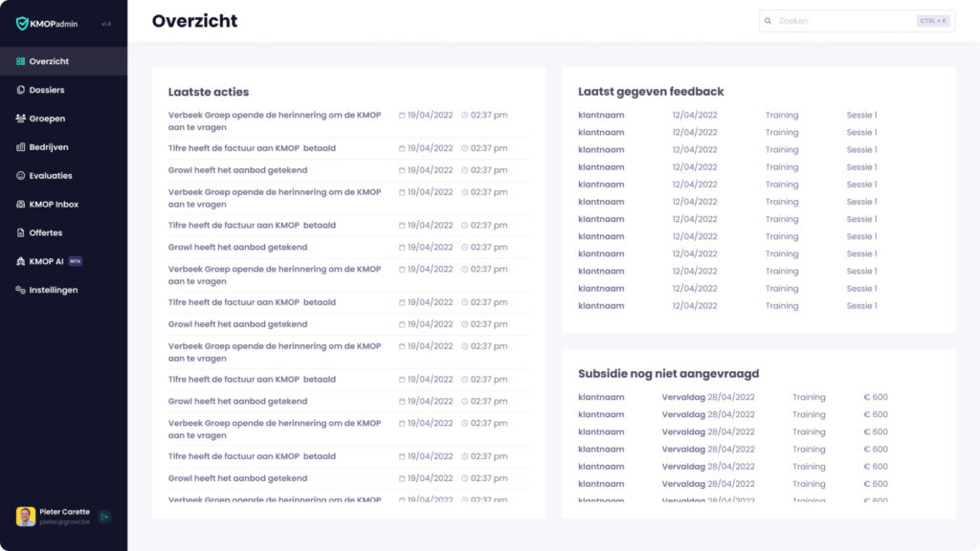Click Pieter Carette's profile picture

[x=24, y=514]
